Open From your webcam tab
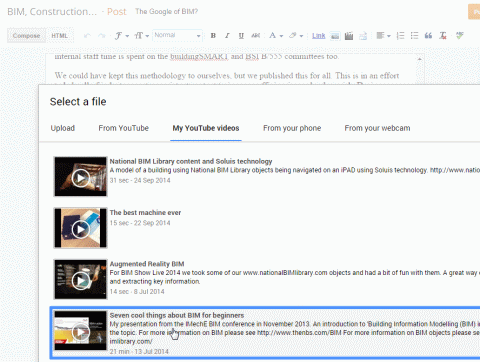This screenshot has width=480, height=362. pyautogui.click(x=377, y=128)
